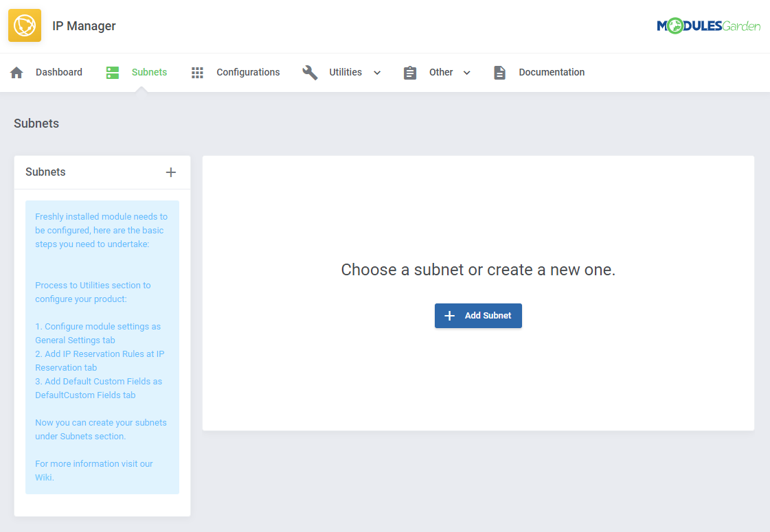Click the Subnets page heading
The width and height of the screenshot is (770, 532).
[36, 123]
